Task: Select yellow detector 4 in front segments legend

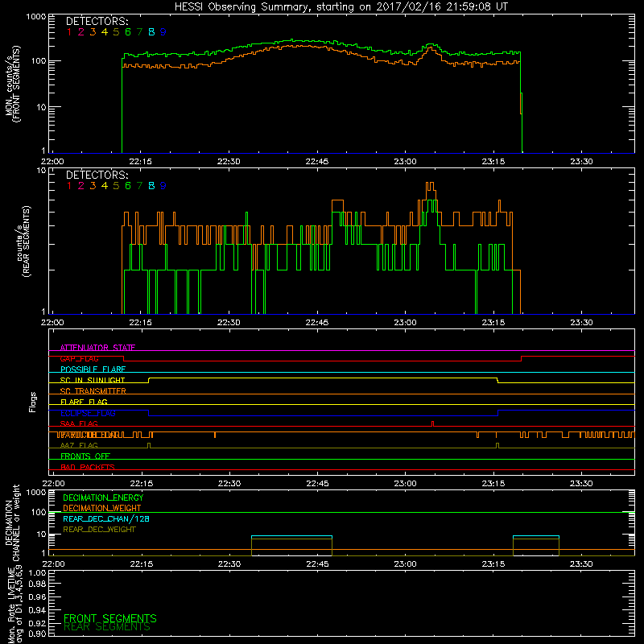Action: (x=105, y=32)
